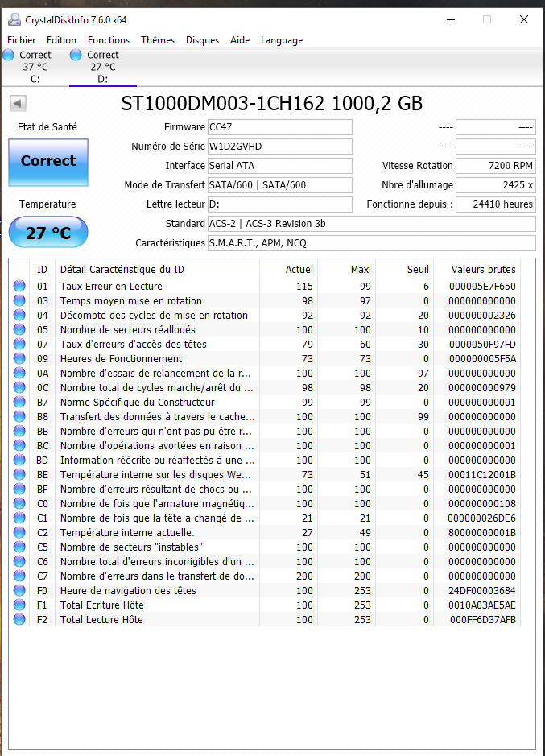
Task: Select the Nombre de secteurs "instables" row
Action: [264, 547]
